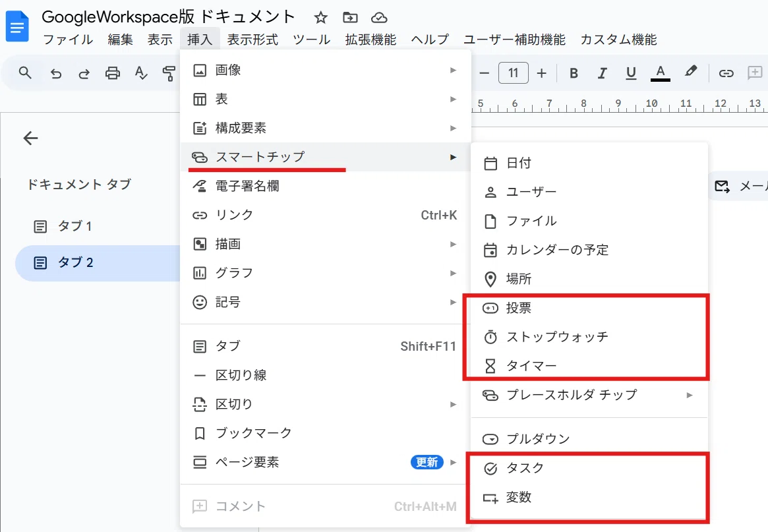This screenshot has height=532, width=768.
Task: Click the スマートチップ menu item
Action: pyautogui.click(x=326, y=157)
